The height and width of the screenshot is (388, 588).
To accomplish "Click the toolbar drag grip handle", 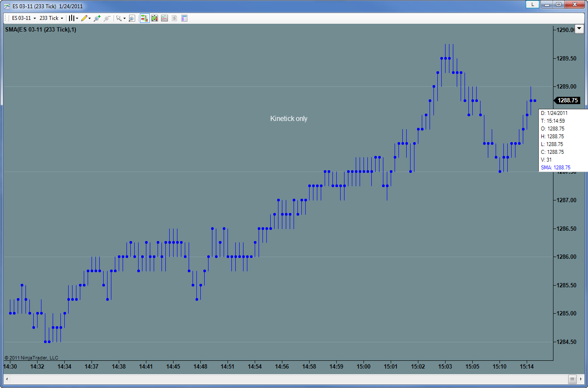I will [6, 18].
